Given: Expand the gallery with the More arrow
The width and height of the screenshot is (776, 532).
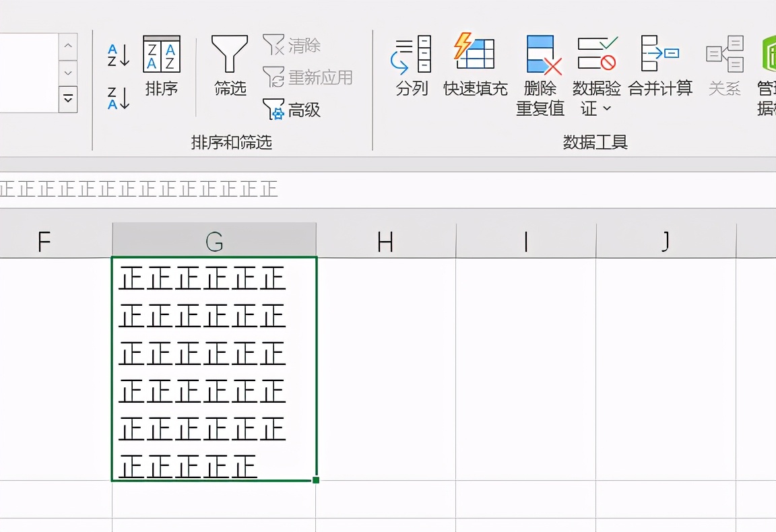Looking at the screenshot, I should 67,100.
